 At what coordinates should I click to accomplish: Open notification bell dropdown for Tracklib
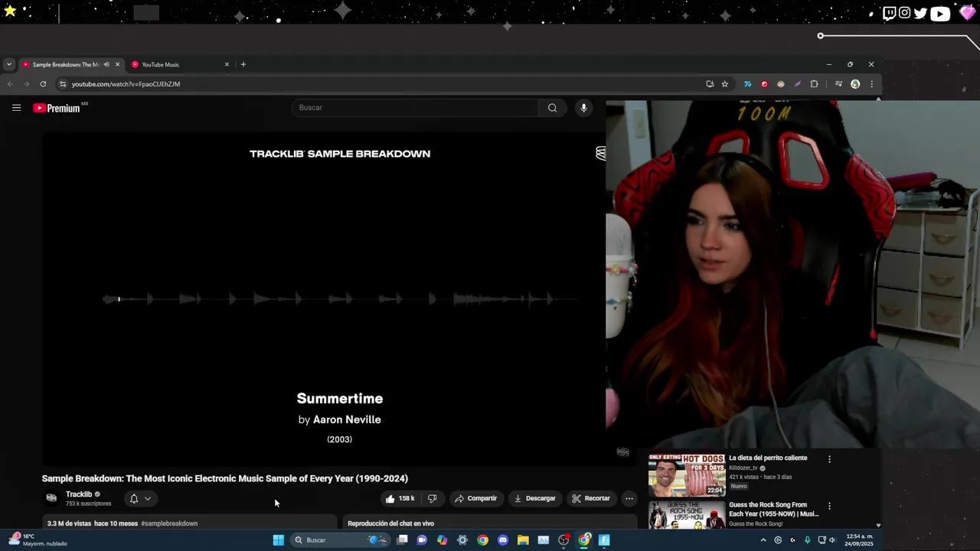tap(140, 498)
